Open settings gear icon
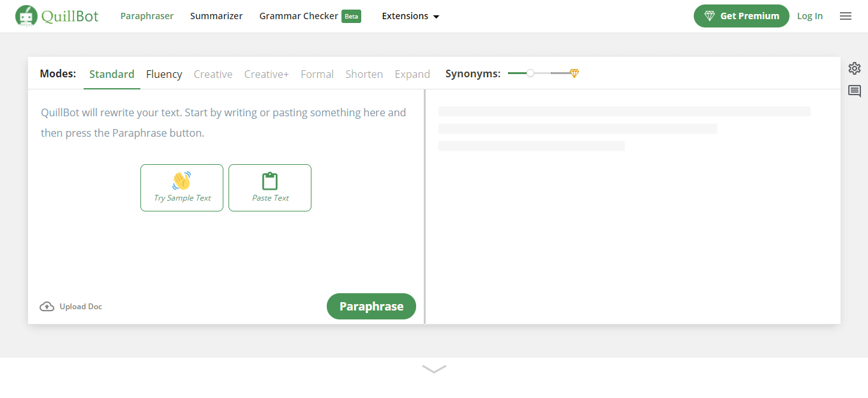The height and width of the screenshot is (398, 868). pos(855,68)
